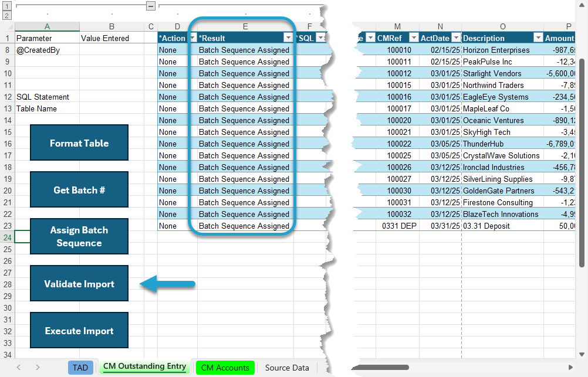Click the Amount column header cell

coord(559,38)
